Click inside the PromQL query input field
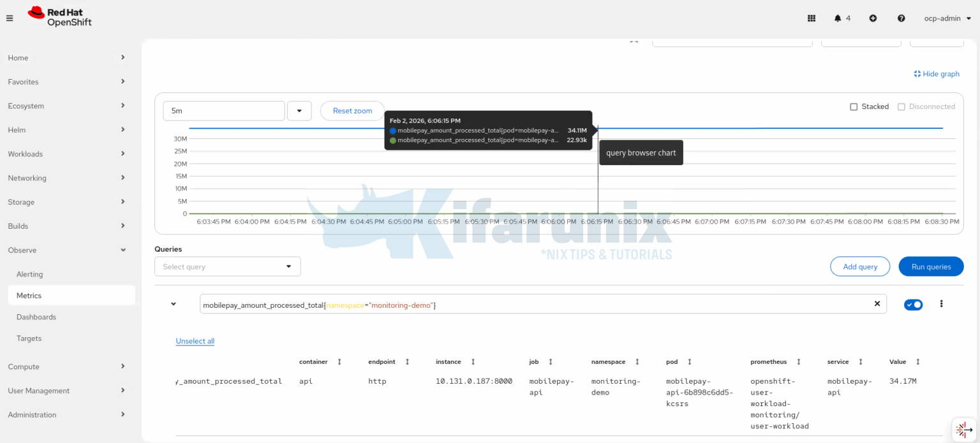Image resolution: width=980 pixels, height=443 pixels. [x=535, y=304]
